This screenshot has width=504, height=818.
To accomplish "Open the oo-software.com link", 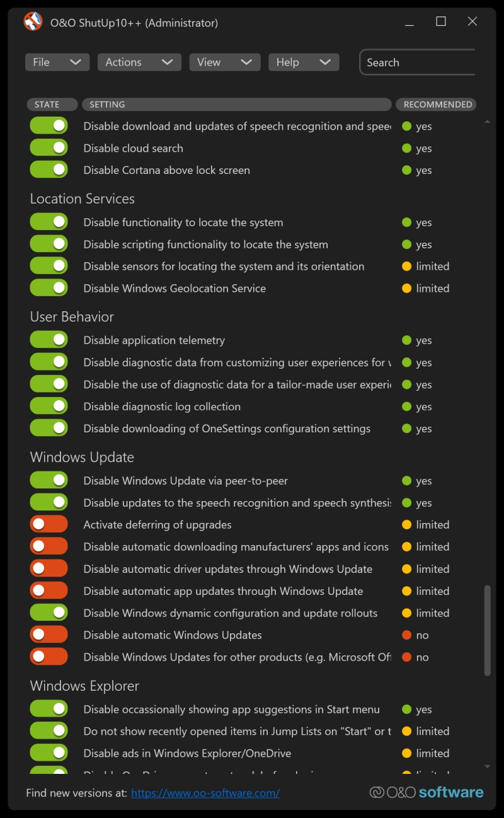I will (205, 793).
